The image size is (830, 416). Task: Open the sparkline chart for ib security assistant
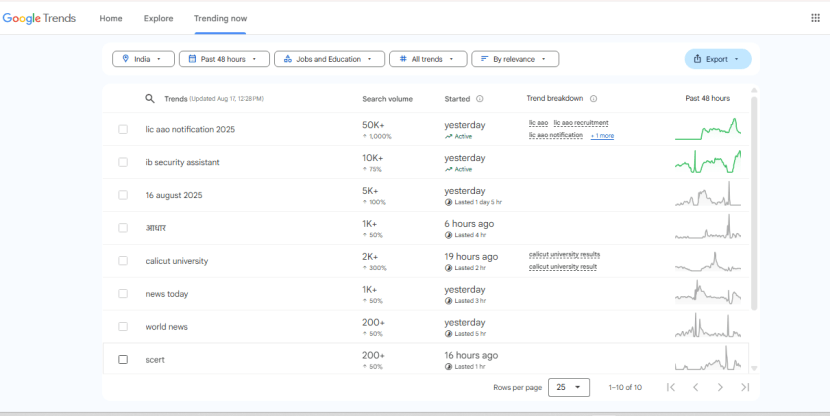(708, 162)
